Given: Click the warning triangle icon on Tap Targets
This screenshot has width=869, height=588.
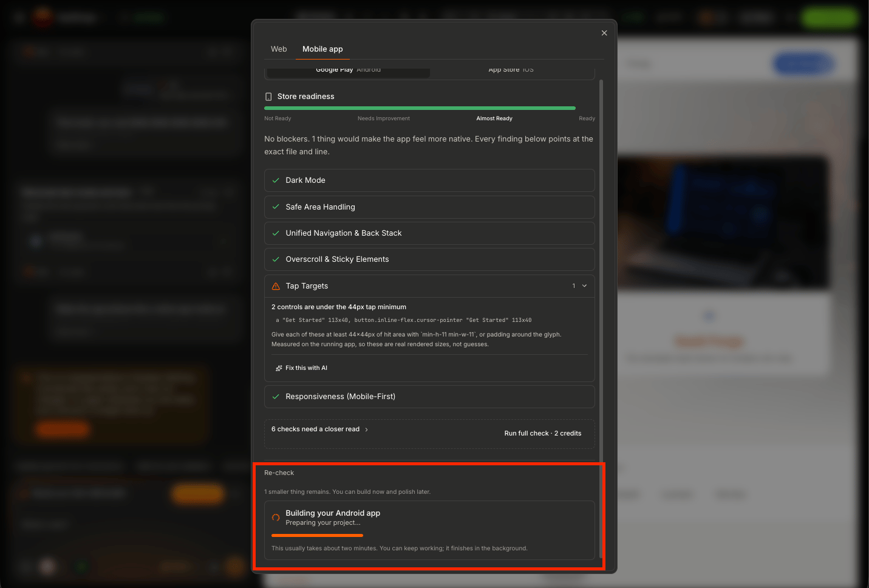Looking at the screenshot, I should [x=276, y=286].
